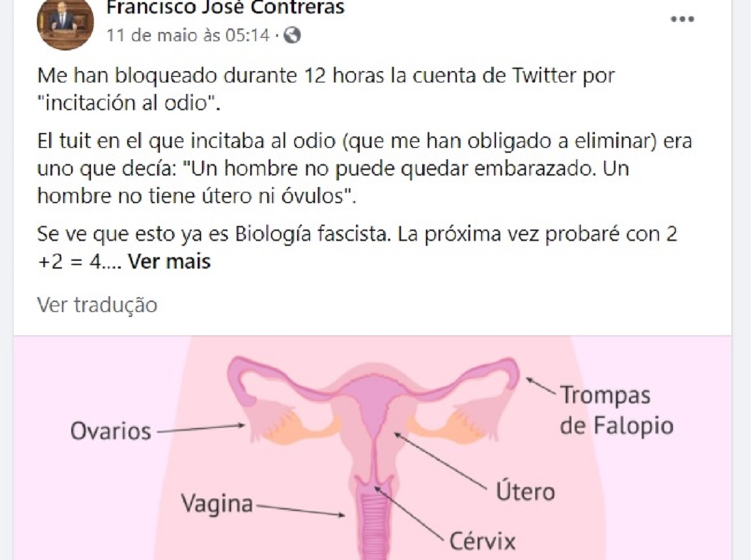Click the public globe audience icon
Screen dimensions: 752x560
click(292, 35)
